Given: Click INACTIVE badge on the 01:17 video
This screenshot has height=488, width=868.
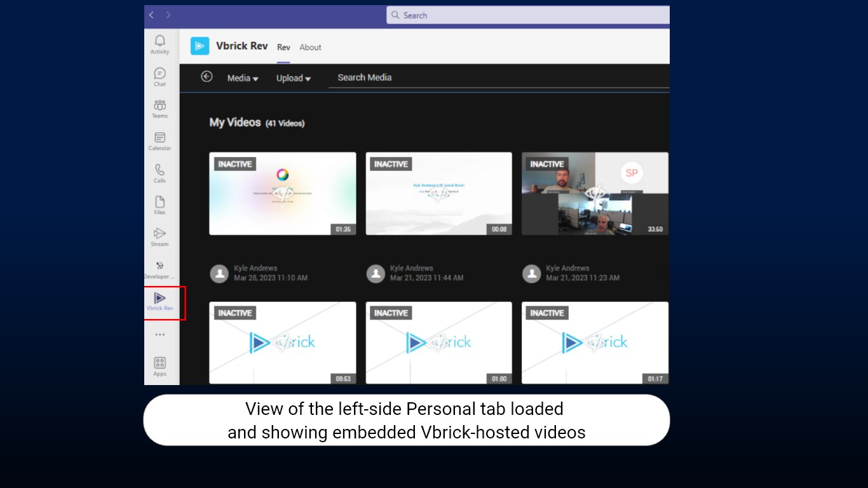Looking at the screenshot, I should point(547,313).
